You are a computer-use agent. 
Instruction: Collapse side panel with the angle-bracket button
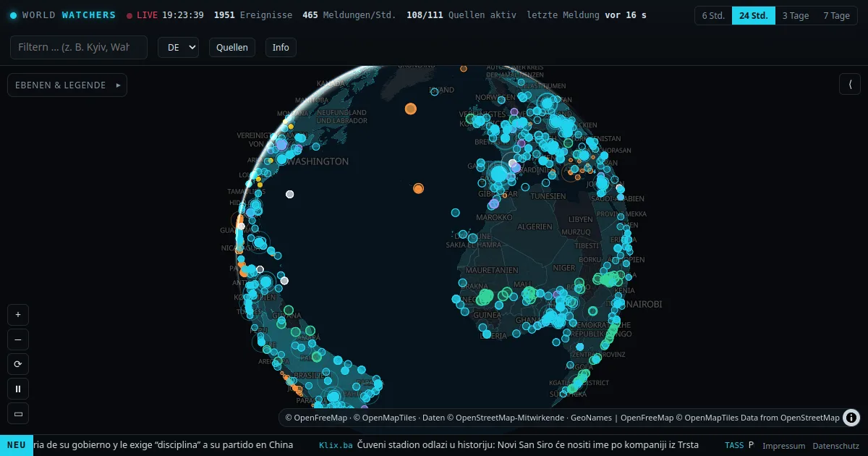coord(850,85)
